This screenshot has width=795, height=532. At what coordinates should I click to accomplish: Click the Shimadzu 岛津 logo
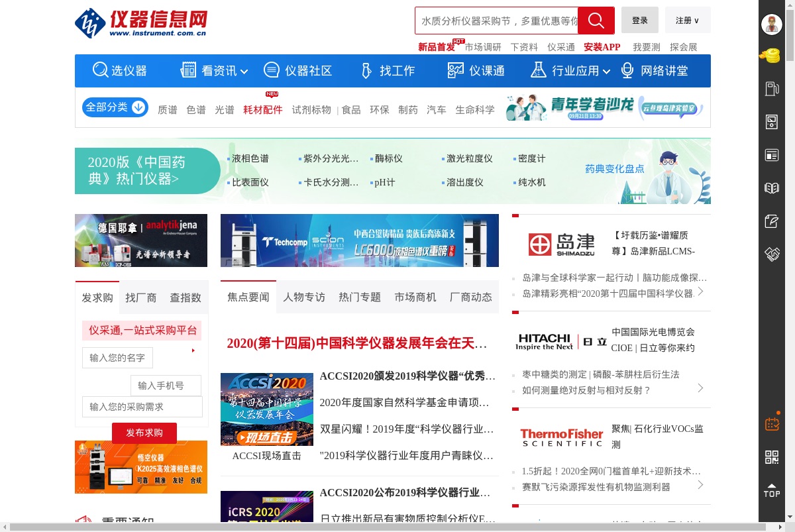click(x=561, y=244)
